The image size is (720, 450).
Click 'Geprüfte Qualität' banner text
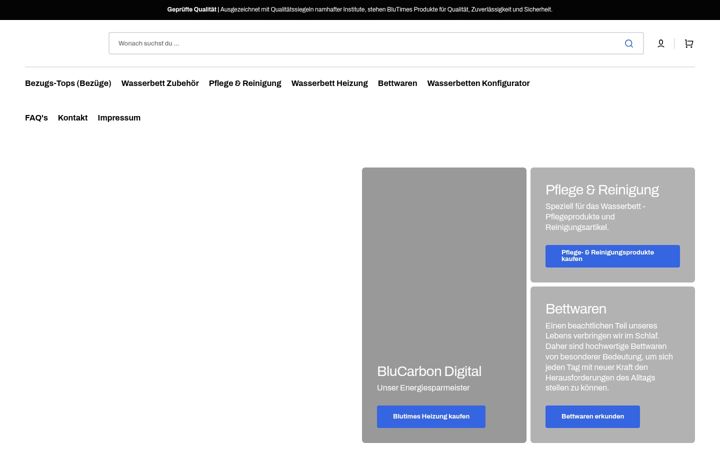click(191, 10)
